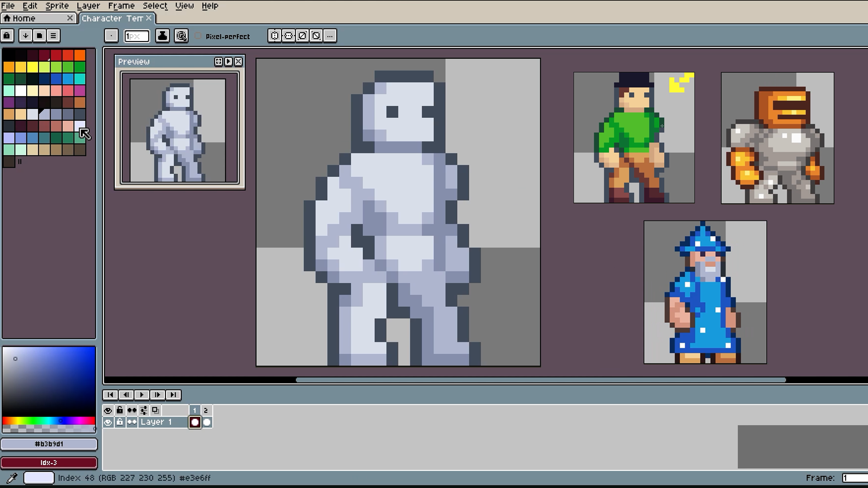Image resolution: width=868 pixels, height=488 pixels.
Task: Toggle lock for all layers in the header
Action: (x=119, y=410)
